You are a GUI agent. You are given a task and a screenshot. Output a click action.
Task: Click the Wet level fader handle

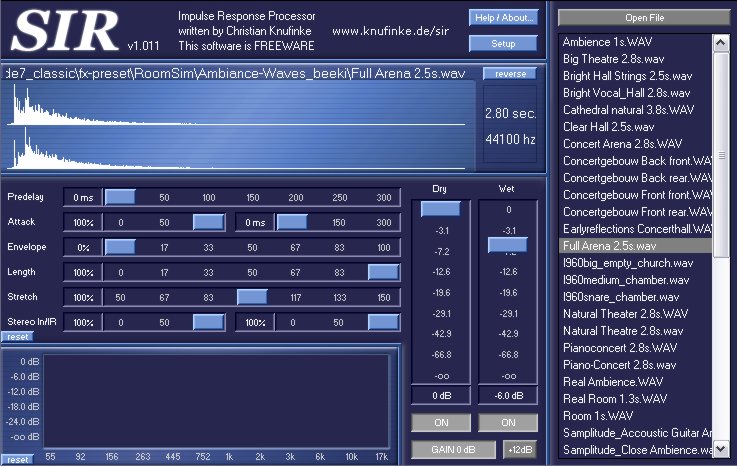click(508, 245)
